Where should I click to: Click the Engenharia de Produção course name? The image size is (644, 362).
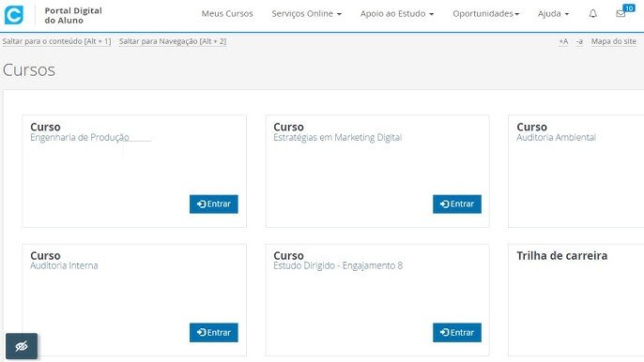pos(80,138)
